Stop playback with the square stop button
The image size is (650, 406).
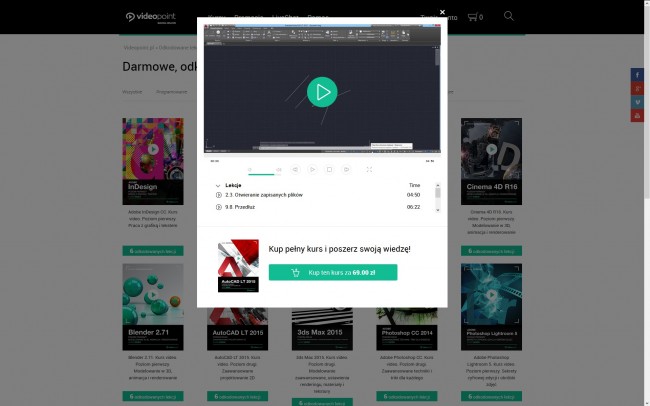(x=329, y=169)
